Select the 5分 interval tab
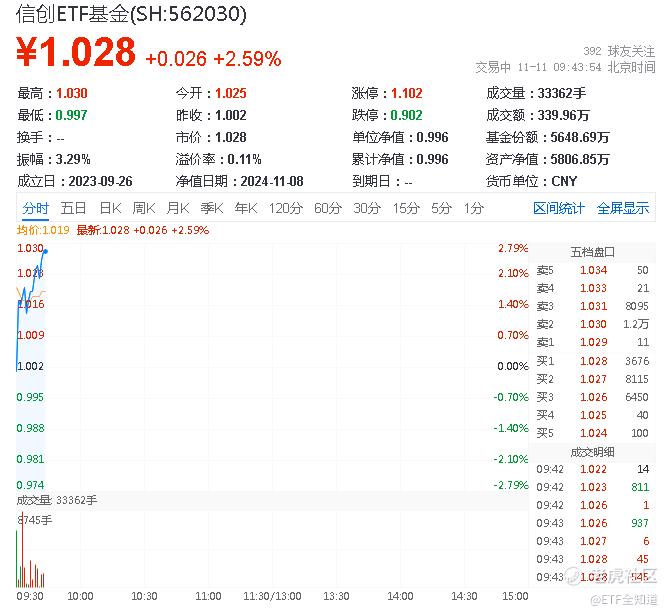This screenshot has height=615, width=670. click(441, 208)
